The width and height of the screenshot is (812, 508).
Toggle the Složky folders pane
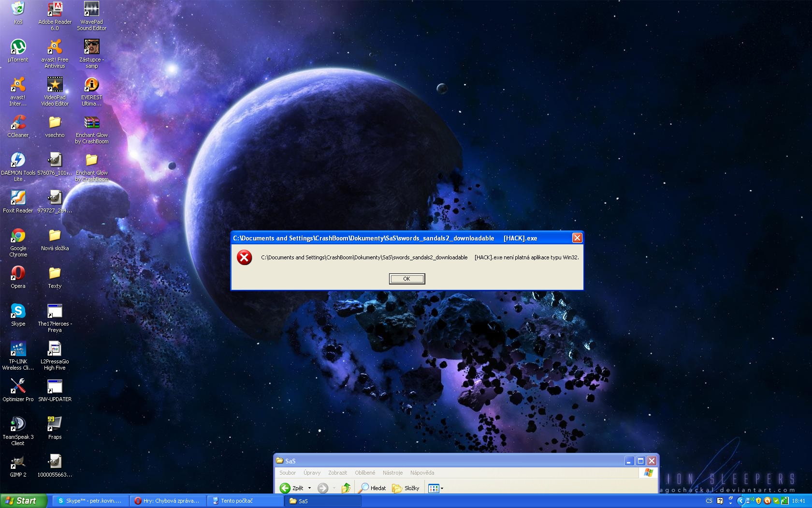406,488
